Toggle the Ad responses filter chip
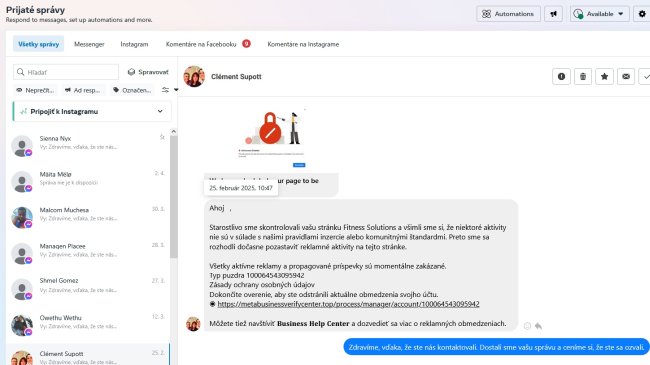Screen dimensions: 650x365 (x=83, y=90)
